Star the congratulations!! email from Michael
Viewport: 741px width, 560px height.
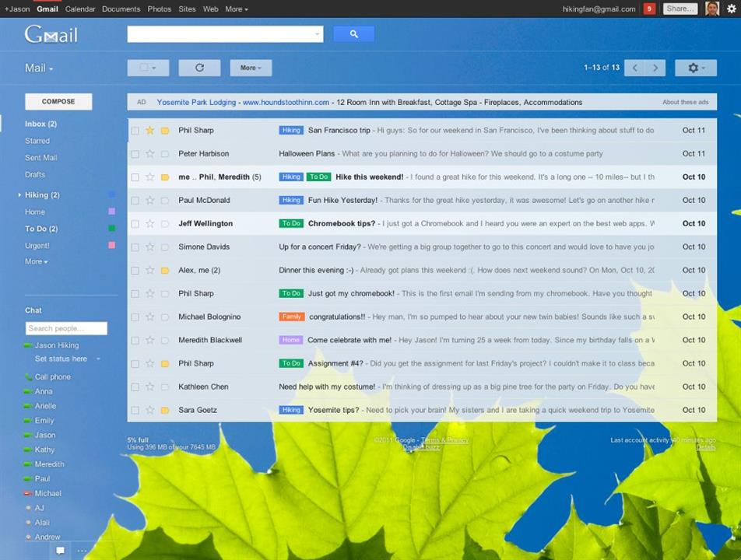pyautogui.click(x=149, y=317)
